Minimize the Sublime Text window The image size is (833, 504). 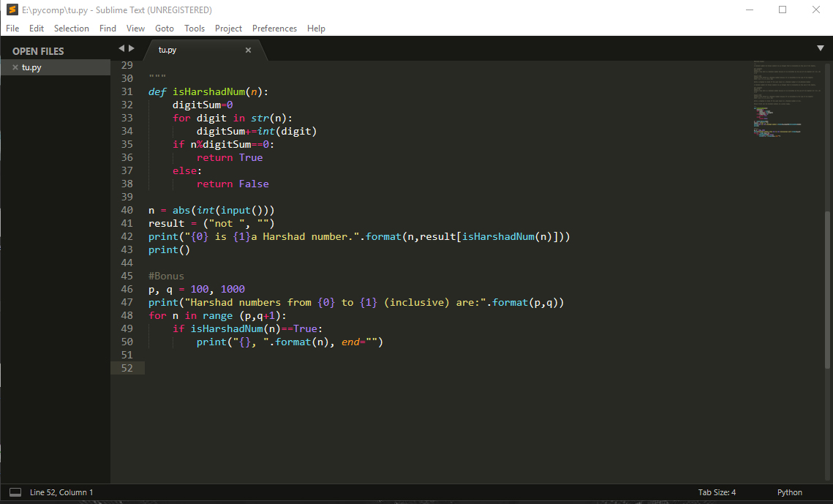pyautogui.click(x=749, y=10)
